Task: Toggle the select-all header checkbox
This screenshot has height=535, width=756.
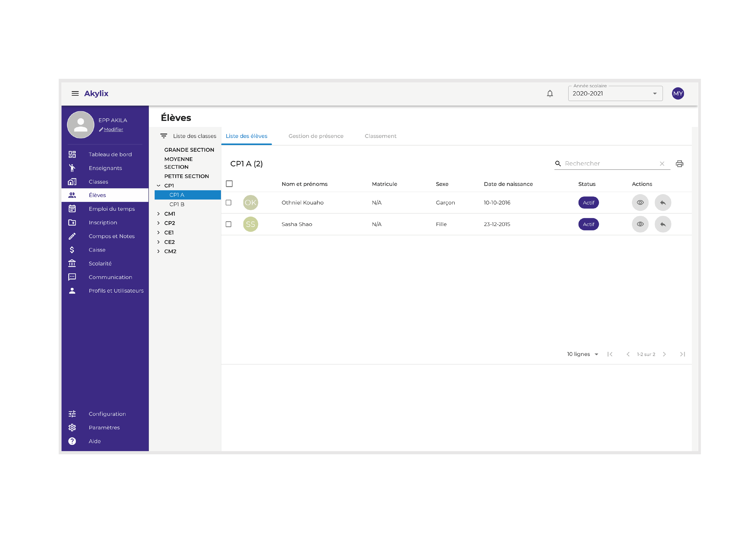Action: [229, 184]
